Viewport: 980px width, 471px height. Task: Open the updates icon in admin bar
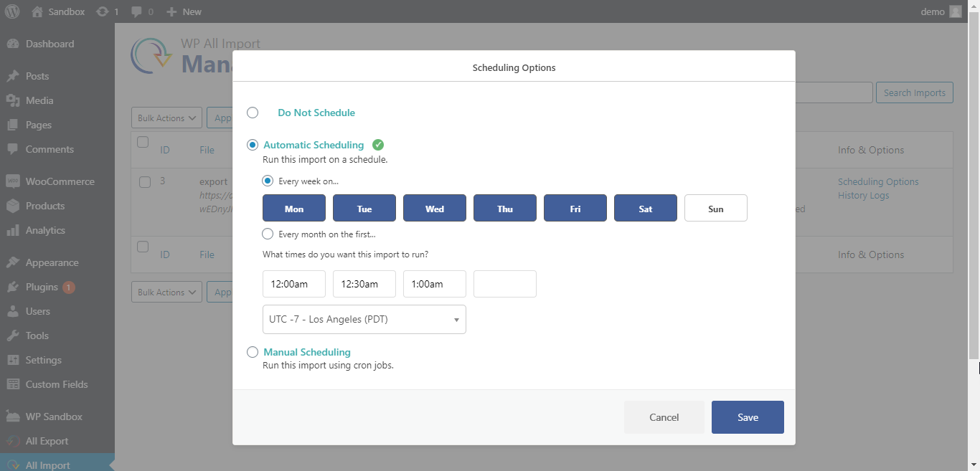(102, 11)
